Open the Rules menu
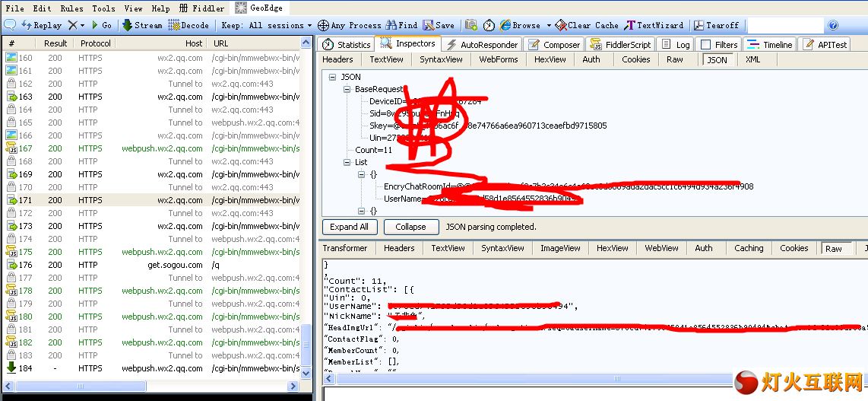Screen dimensions: 868x401 72,8
